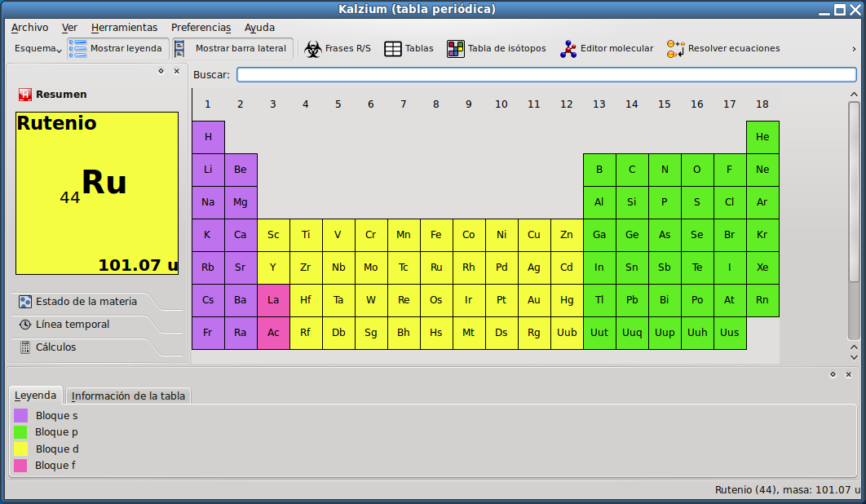This screenshot has width=866, height=504.
Task: Close the legend panel
Action: 849,374
